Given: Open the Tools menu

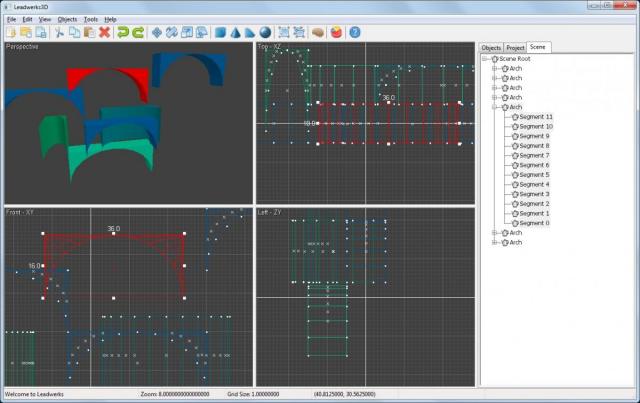Looking at the screenshot, I should point(91,19).
